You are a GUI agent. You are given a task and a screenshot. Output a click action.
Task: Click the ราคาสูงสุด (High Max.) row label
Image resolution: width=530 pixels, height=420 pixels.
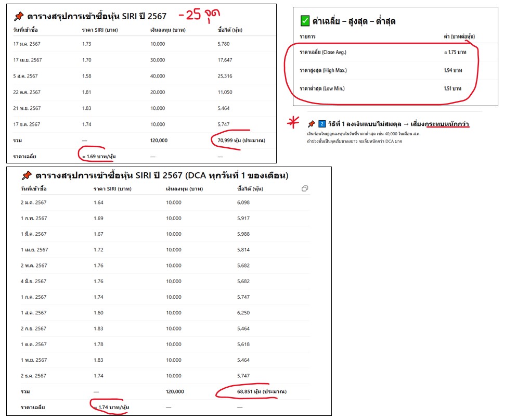pos(323,70)
